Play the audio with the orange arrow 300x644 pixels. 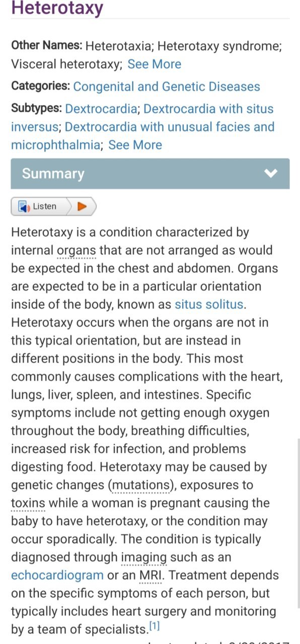(82, 206)
